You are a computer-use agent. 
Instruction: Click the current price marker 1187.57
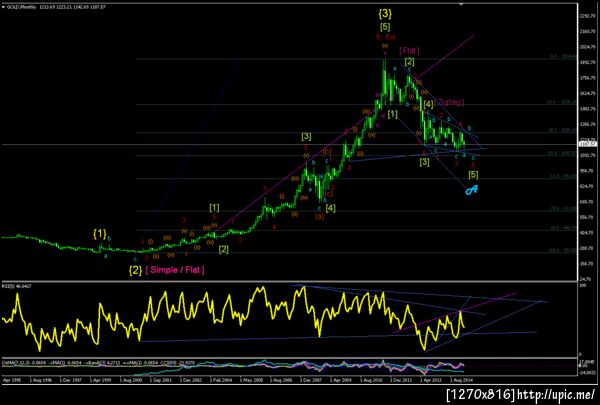coord(588,144)
